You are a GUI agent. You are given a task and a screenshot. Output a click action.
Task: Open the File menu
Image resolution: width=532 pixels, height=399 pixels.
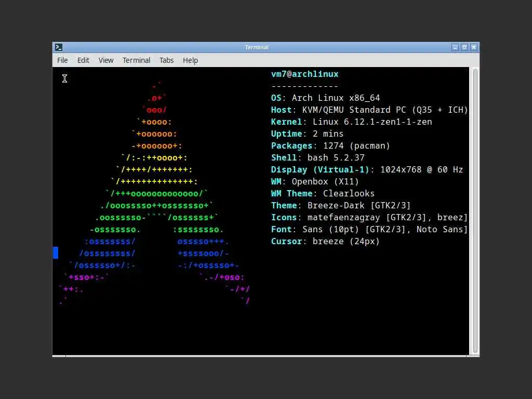click(62, 60)
